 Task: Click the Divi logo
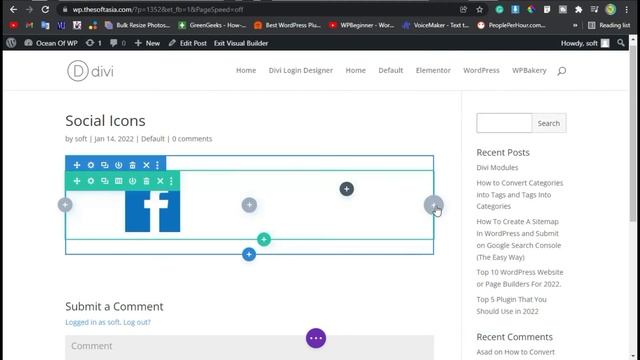(x=90, y=71)
